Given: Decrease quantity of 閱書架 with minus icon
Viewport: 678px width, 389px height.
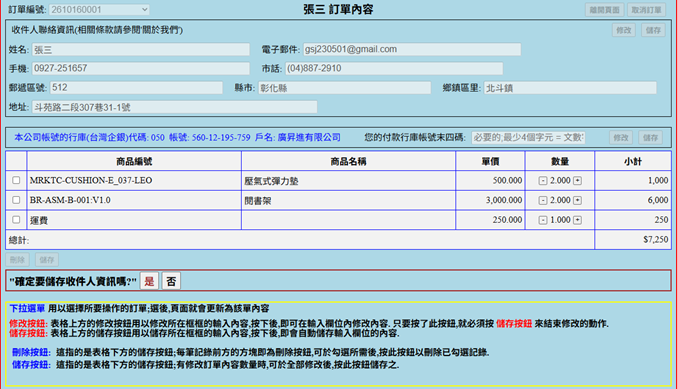Looking at the screenshot, I should [x=543, y=201].
